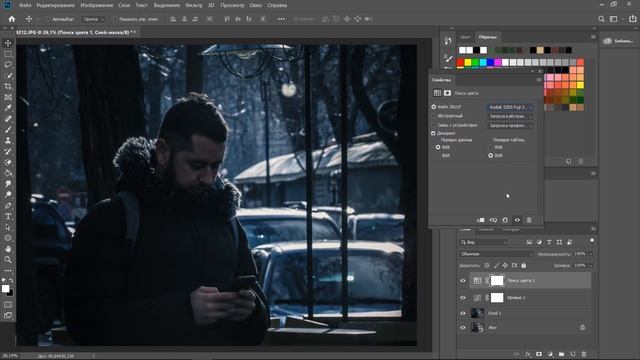Open three-dots more options in options bar
The image size is (640, 360).
(281, 19)
